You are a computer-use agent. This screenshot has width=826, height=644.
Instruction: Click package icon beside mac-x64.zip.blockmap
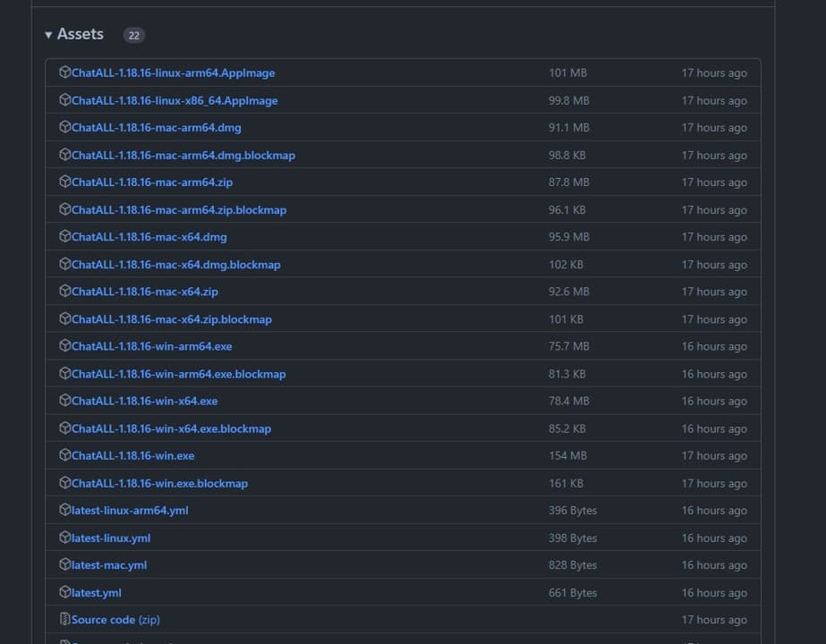tap(64, 318)
